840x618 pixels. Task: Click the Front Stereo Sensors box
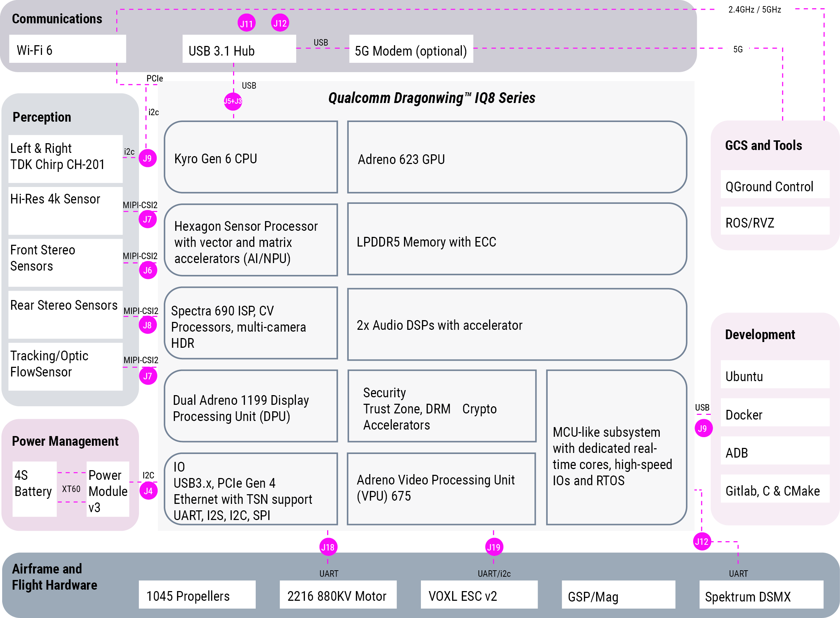coord(65,263)
